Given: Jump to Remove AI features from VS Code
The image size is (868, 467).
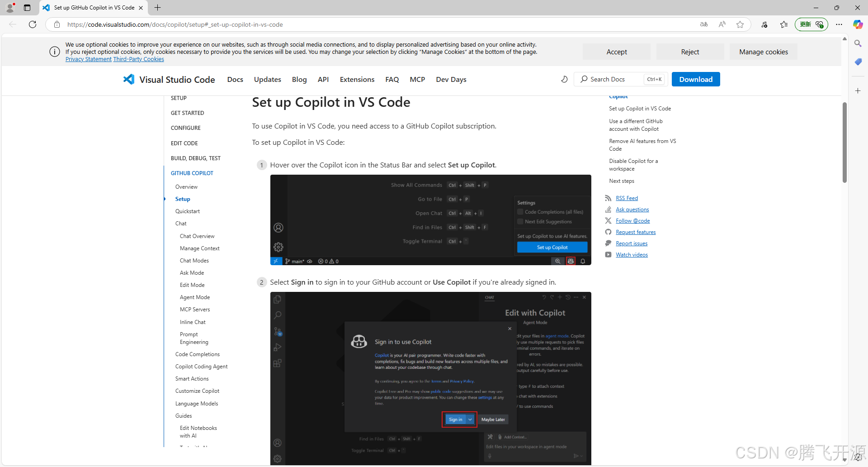Looking at the screenshot, I should [x=642, y=145].
